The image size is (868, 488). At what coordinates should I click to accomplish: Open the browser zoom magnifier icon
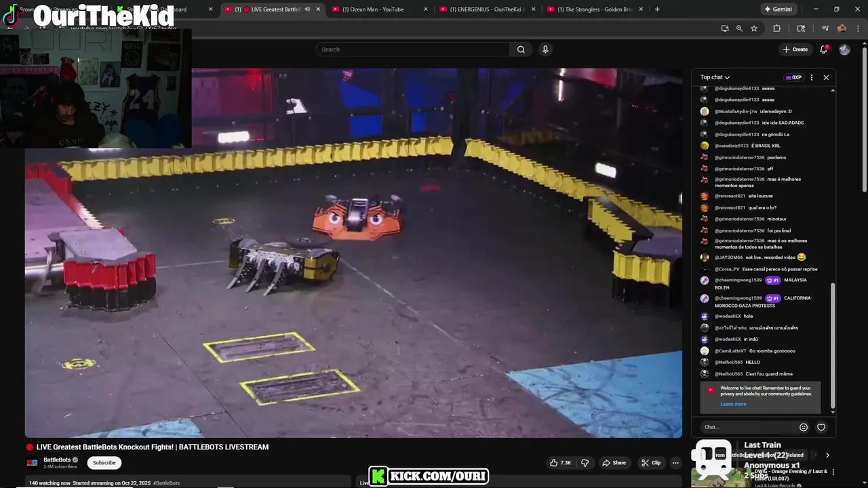coord(739,28)
